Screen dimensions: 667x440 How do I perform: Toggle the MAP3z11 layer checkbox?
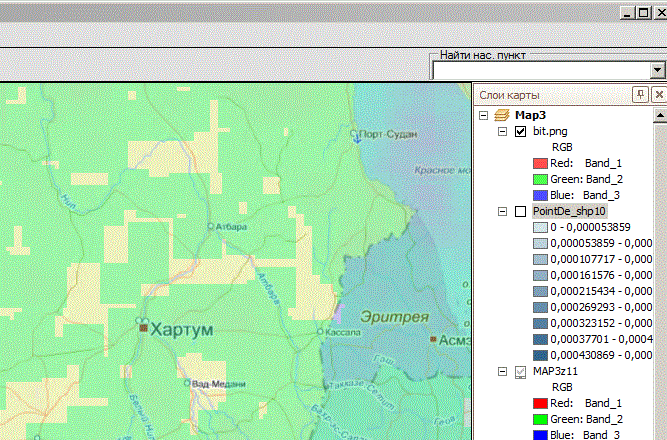coord(520,371)
